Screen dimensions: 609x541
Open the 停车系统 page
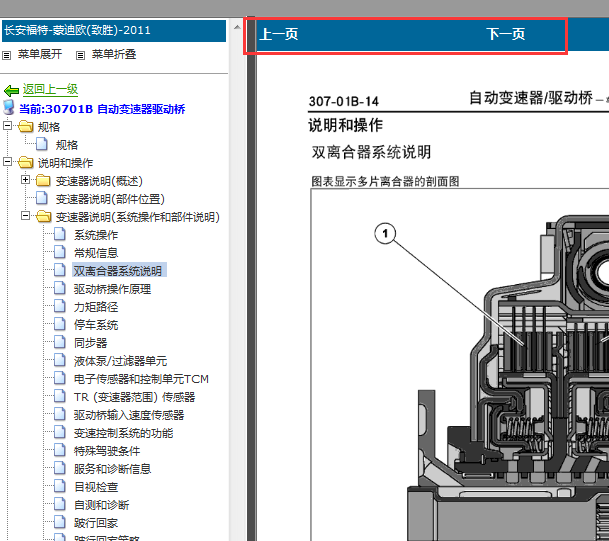click(96, 325)
